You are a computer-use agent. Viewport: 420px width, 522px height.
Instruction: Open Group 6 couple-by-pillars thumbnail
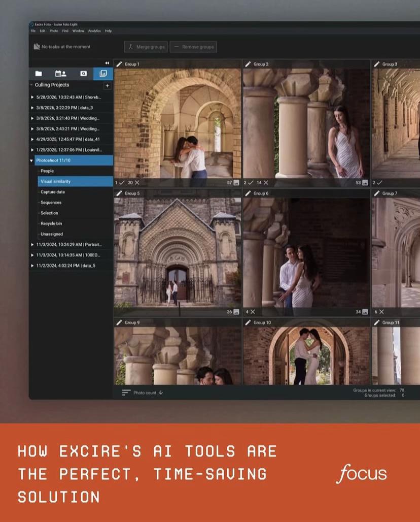306,252
